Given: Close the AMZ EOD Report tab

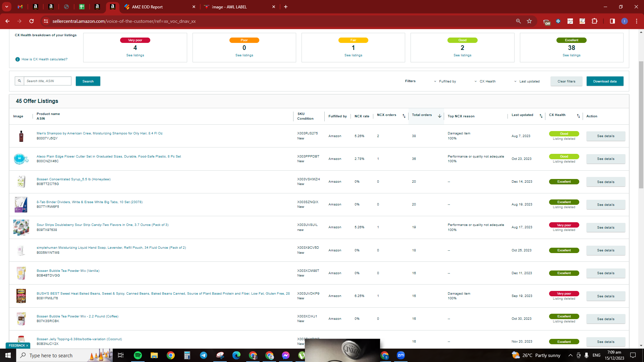Looking at the screenshot, I should coord(194,7).
